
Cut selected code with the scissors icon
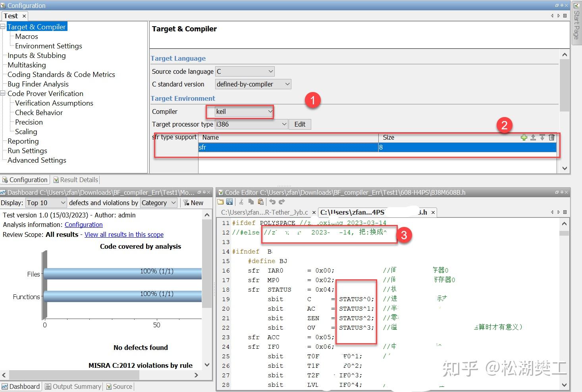[241, 202]
